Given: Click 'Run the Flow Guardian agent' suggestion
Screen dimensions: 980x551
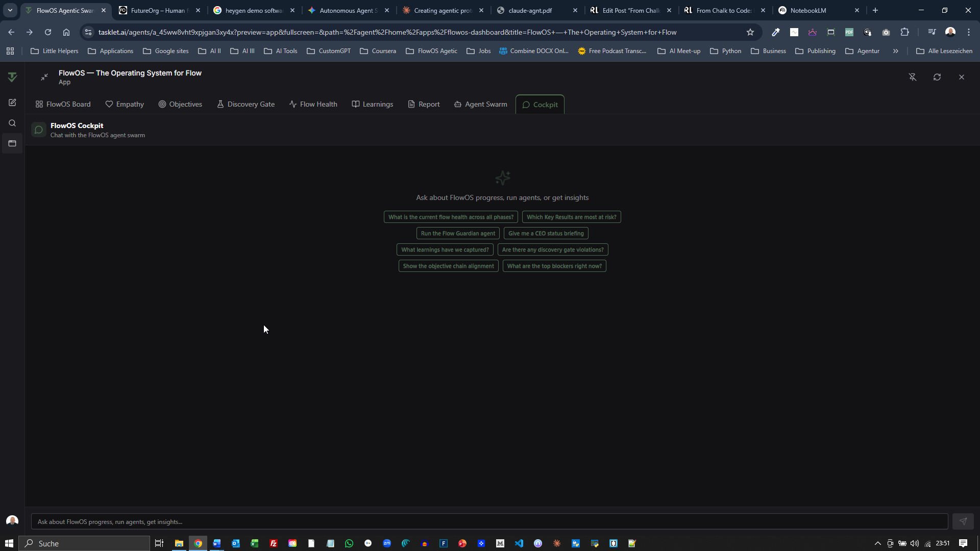Looking at the screenshot, I should [x=458, y=233].
